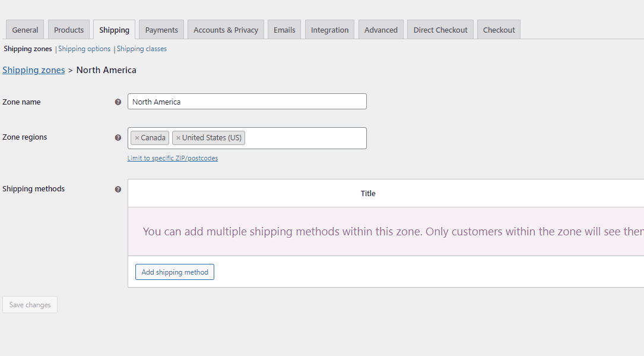Click the Shipping methods label
The height and width of the screenshot is (356, 644).
[x=34, y=188]
